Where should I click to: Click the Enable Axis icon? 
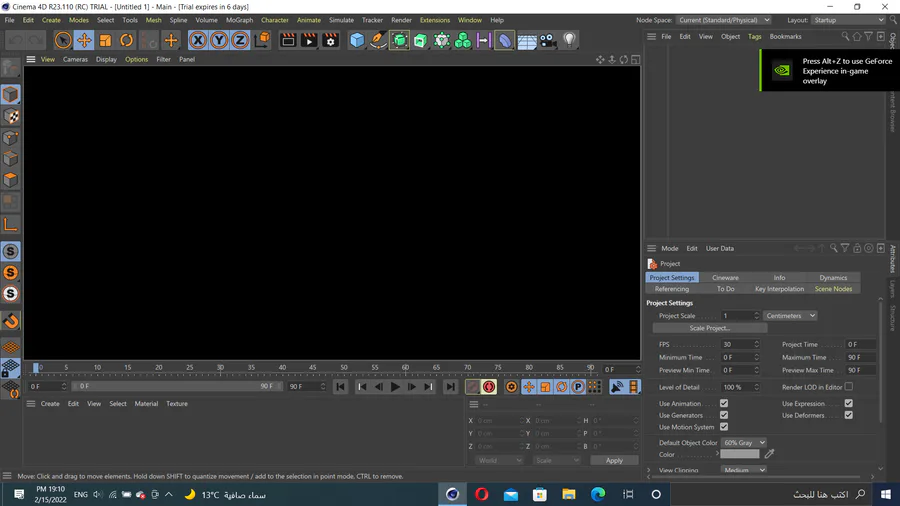[10, 224]
